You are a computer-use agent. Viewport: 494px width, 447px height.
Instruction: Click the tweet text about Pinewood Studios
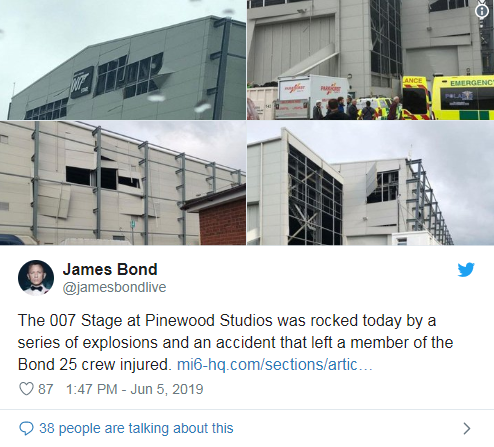click(x=235, y=342)
